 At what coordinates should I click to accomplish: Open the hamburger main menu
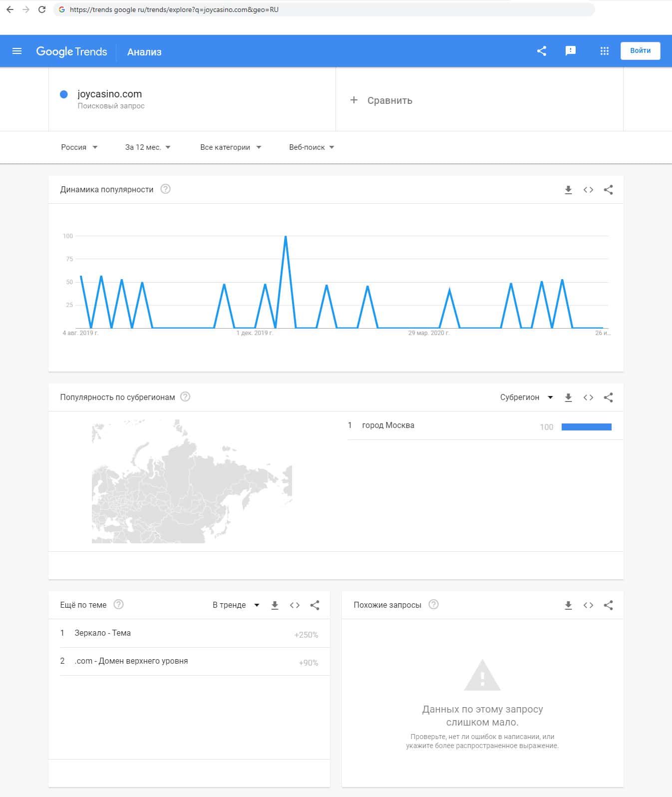tap(17, 51)
